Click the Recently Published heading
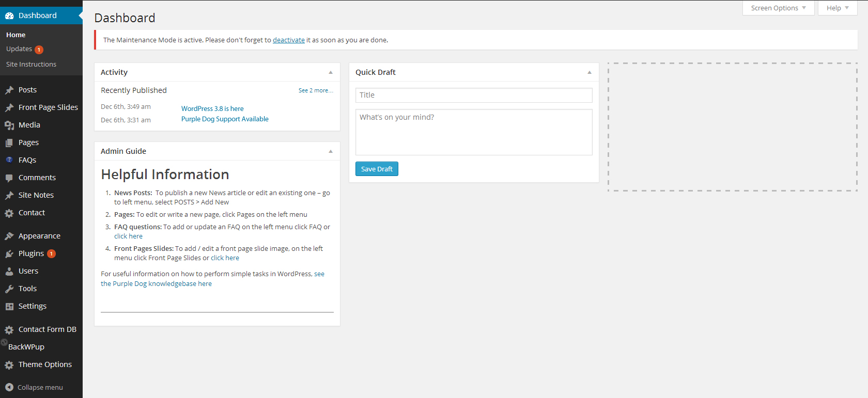Image resolution: width=868 pixels, height=398 pixels. (134, 90)
